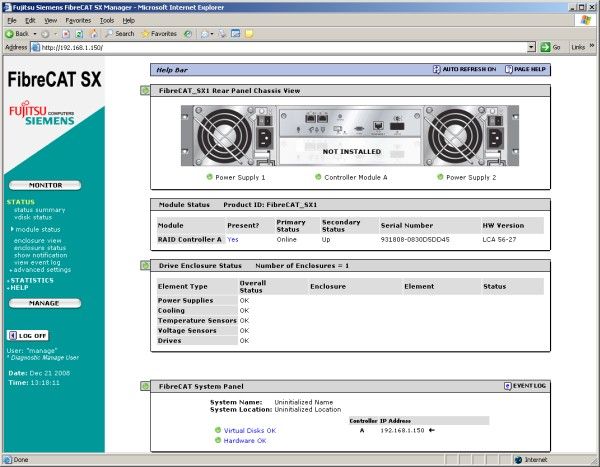Click serial number 931808-0830D5DD45
This screenshot has width=600, height=467.
[x=415, y=239]
